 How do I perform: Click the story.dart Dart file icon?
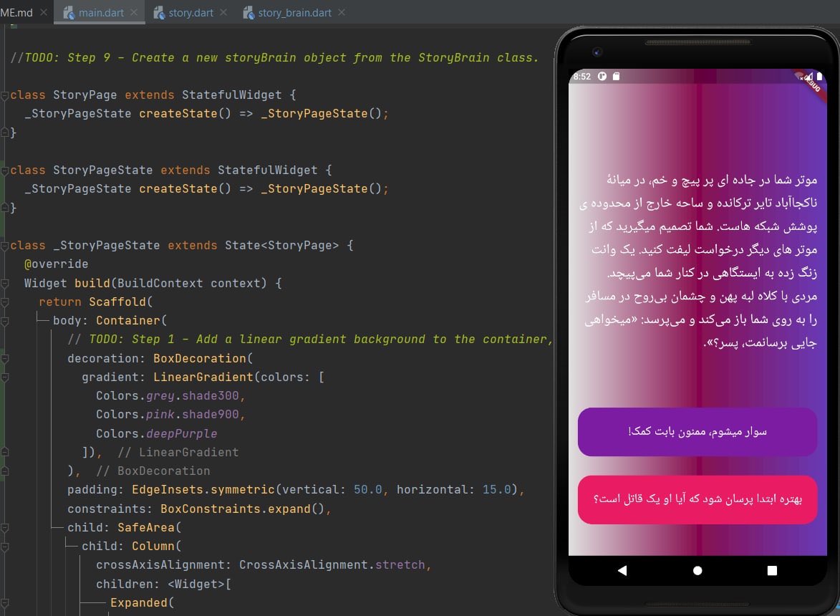point(159,13)
